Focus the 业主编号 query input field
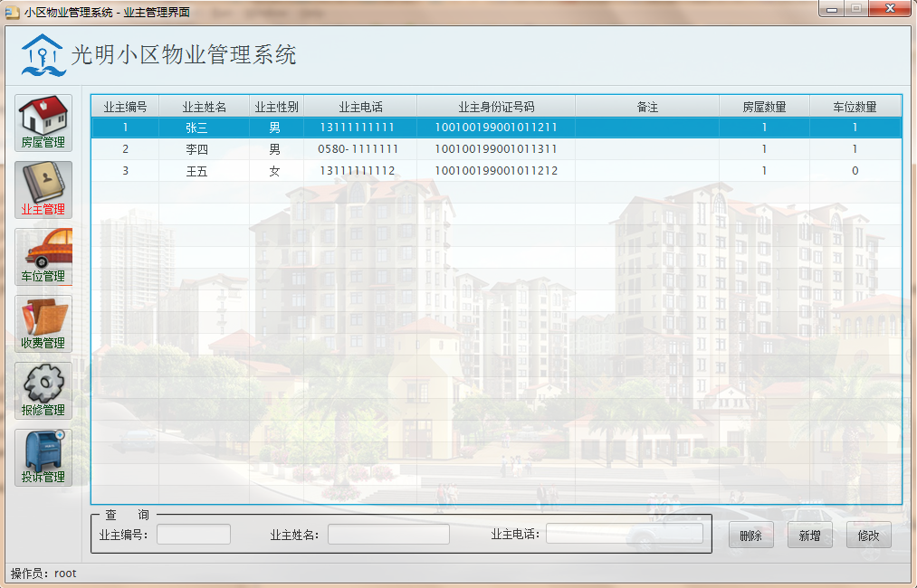The height and width of the screenshot is (588, 917). click(194, 535)
